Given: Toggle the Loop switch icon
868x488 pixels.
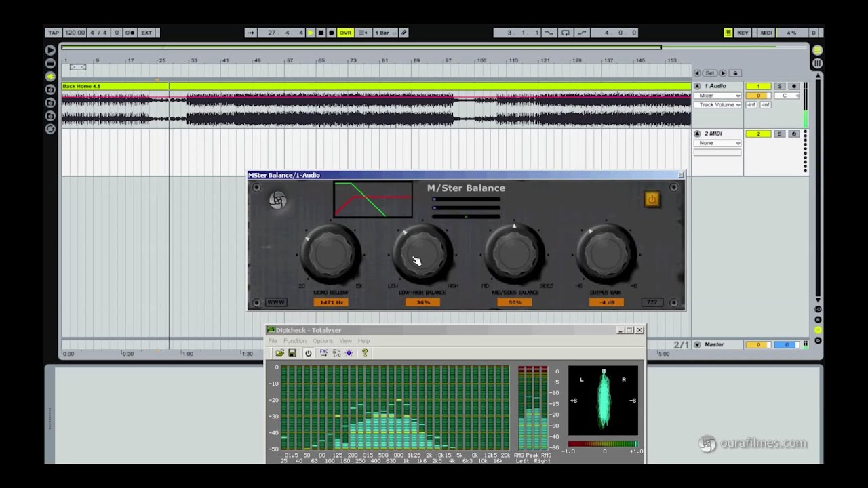Looking at the screenshot, I should [566, 33].
